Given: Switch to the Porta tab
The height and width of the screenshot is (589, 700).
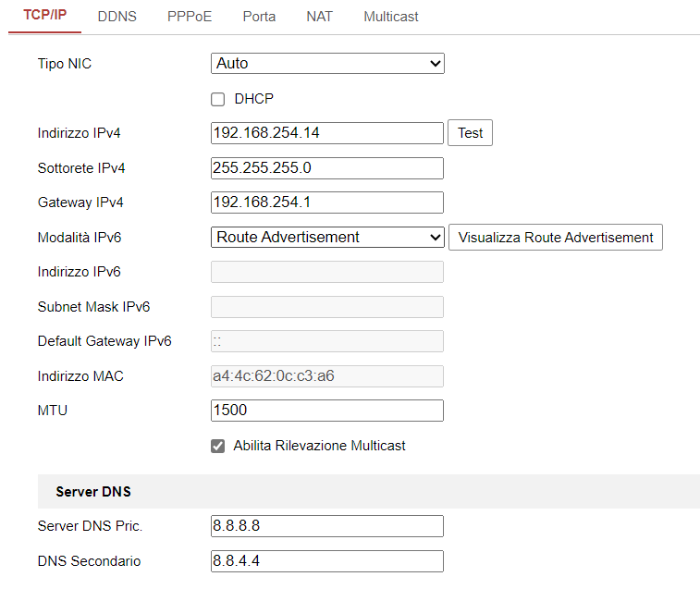Looking at the screenshot, I should tap(259, 17).
